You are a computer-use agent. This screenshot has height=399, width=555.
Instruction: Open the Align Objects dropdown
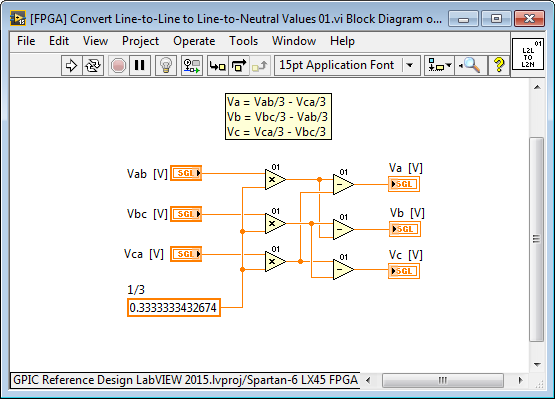(x=439, y=65)
